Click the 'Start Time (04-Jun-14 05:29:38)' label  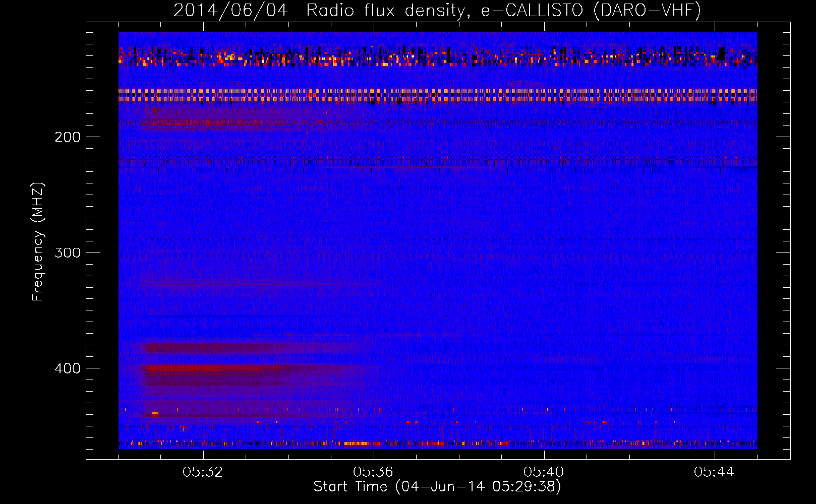click(437, 487)
